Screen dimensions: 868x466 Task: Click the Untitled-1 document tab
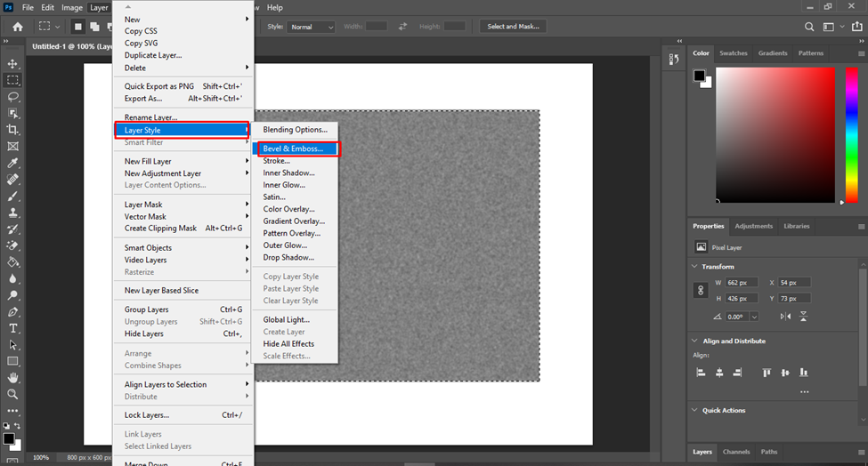point(71,46)
